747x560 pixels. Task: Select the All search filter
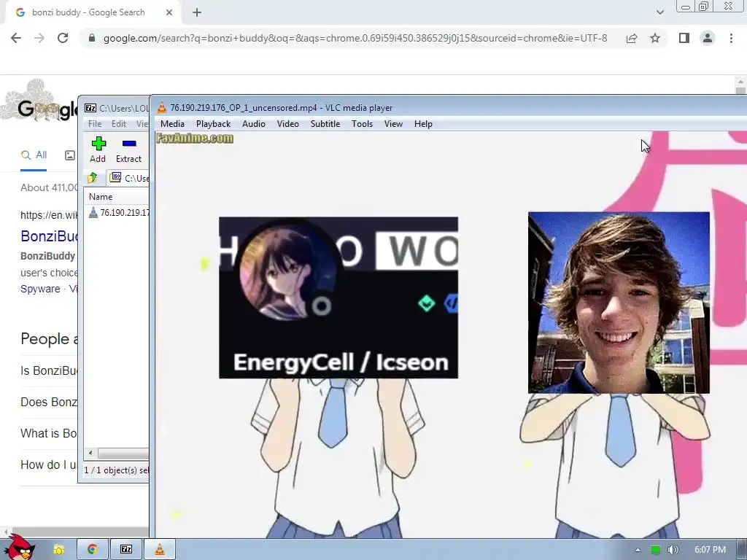(34, 155)
